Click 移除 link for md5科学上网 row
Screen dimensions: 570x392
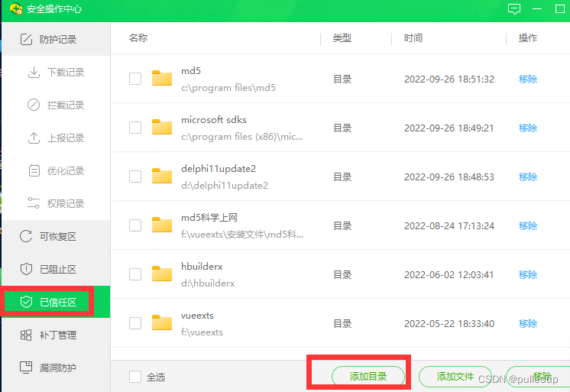click(x=528, y=225)
